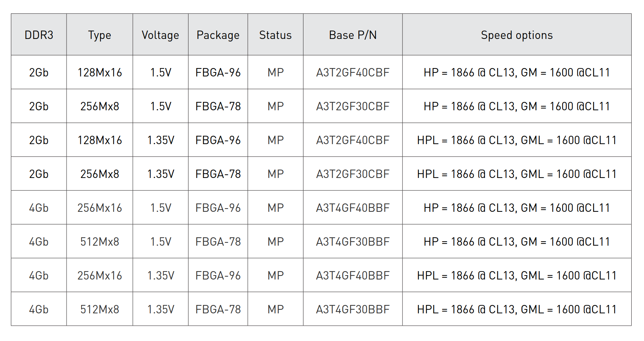This screenshot has height=341, width=644.
Task: Click the Voltage column header
Action: (160, 35)
